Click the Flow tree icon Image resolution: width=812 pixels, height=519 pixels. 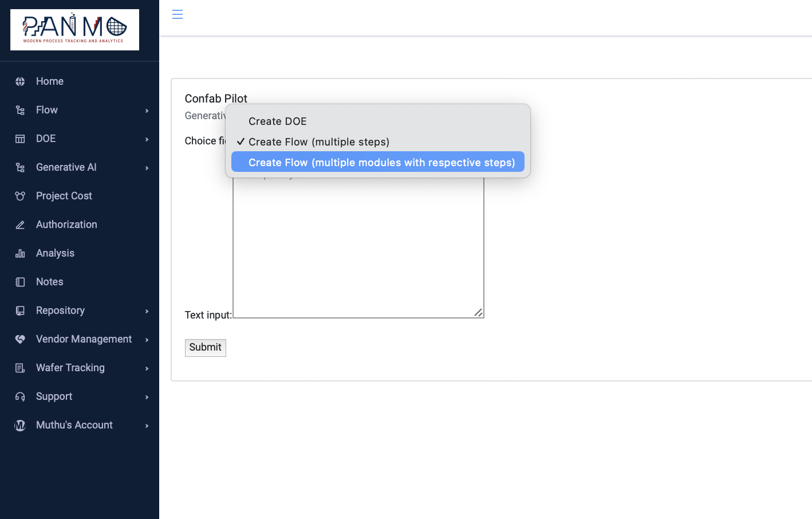click(x=20, y=110)
